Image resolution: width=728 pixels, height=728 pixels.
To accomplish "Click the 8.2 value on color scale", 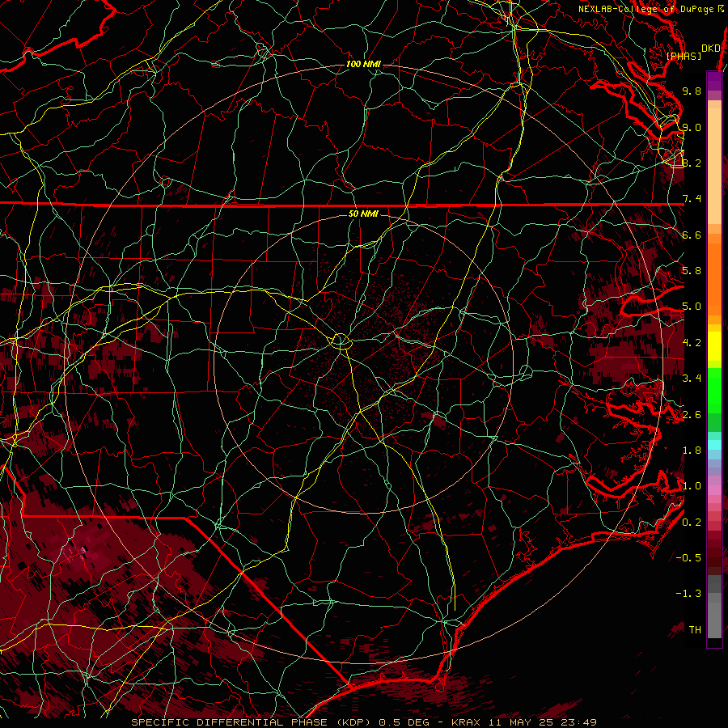I will 692,163.
